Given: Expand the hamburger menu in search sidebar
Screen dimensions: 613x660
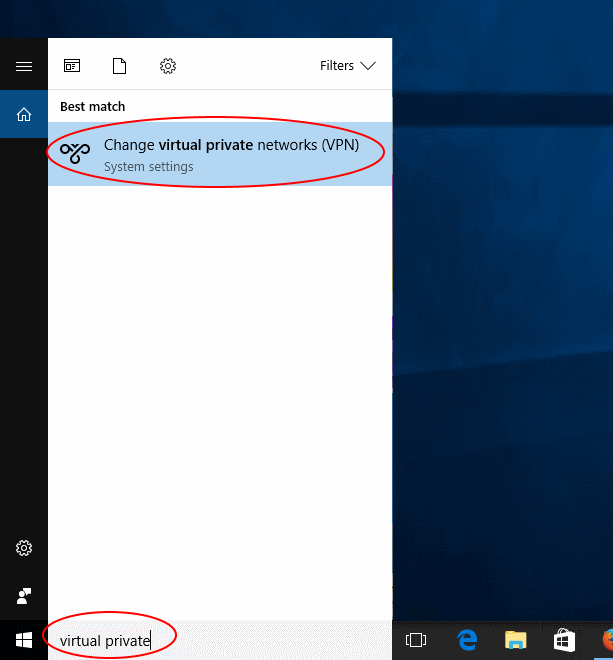Looking at the screenshot, I should (x=24, y=66).
